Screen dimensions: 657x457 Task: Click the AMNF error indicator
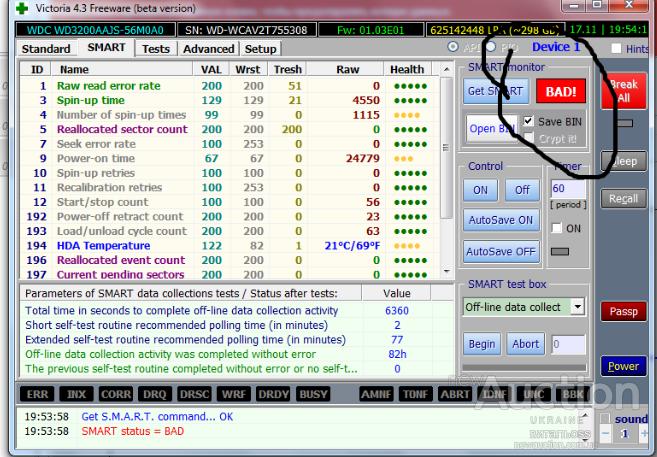click(x=376, y=394)
